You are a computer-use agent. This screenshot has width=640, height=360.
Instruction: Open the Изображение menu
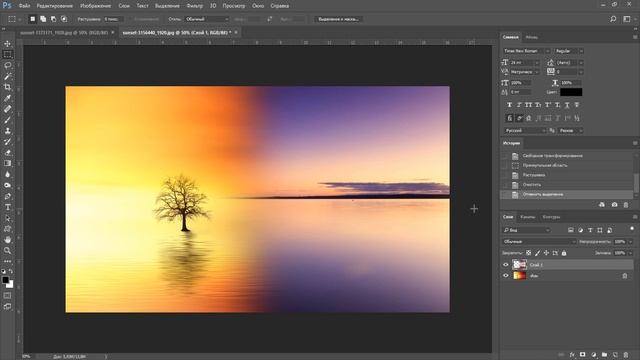pos(96,6)
